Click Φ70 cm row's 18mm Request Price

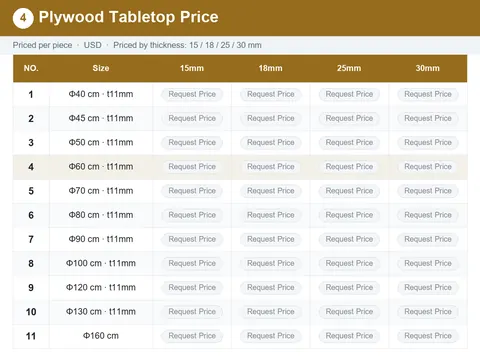[x=271, y=191]
